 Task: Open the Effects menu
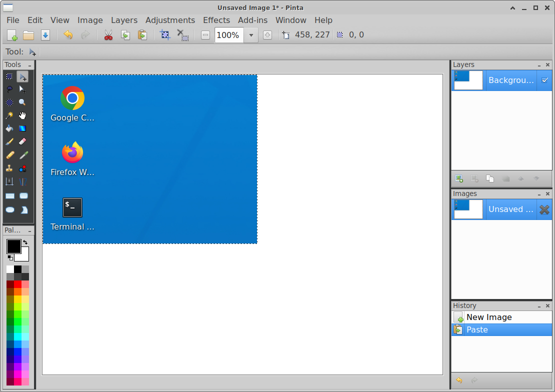[216, 20]
